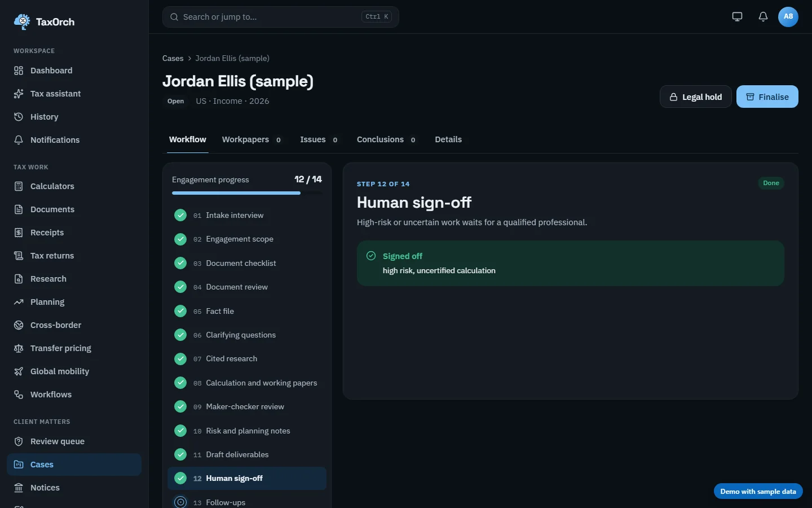Go to Cases breadcrumb link

pos(173,58)
